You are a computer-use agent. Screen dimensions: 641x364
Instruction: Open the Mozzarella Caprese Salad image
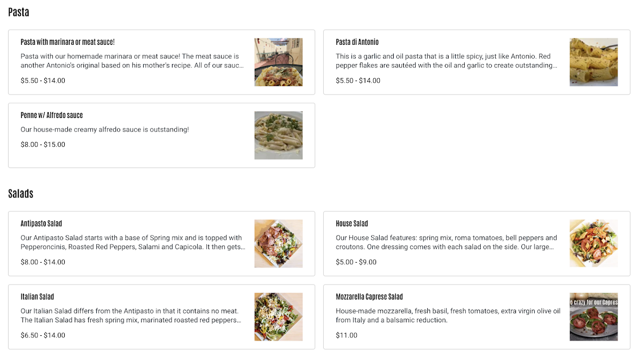593,316
